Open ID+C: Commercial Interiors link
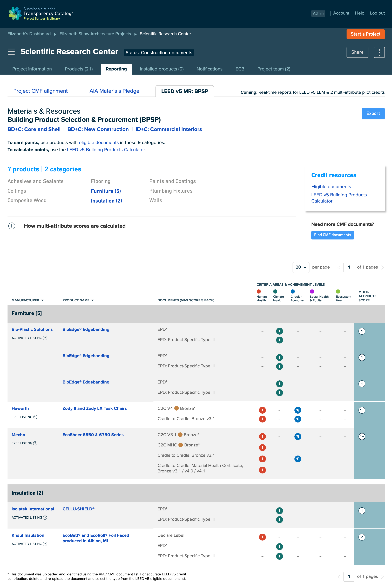The height and width of the screenshot is (585, 392). coord(168,129)
